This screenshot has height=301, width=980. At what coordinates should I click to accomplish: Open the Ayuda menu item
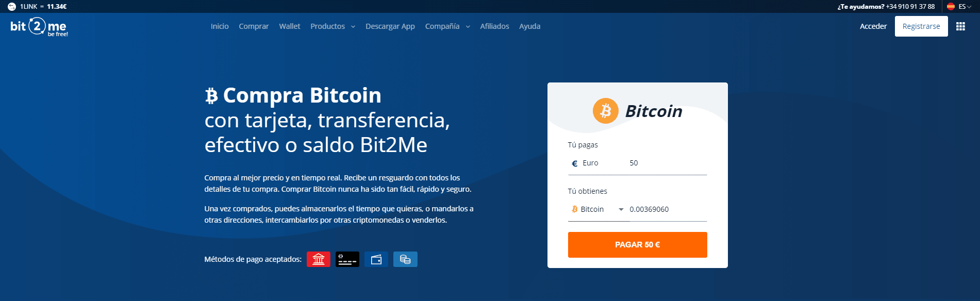point(529,26)
